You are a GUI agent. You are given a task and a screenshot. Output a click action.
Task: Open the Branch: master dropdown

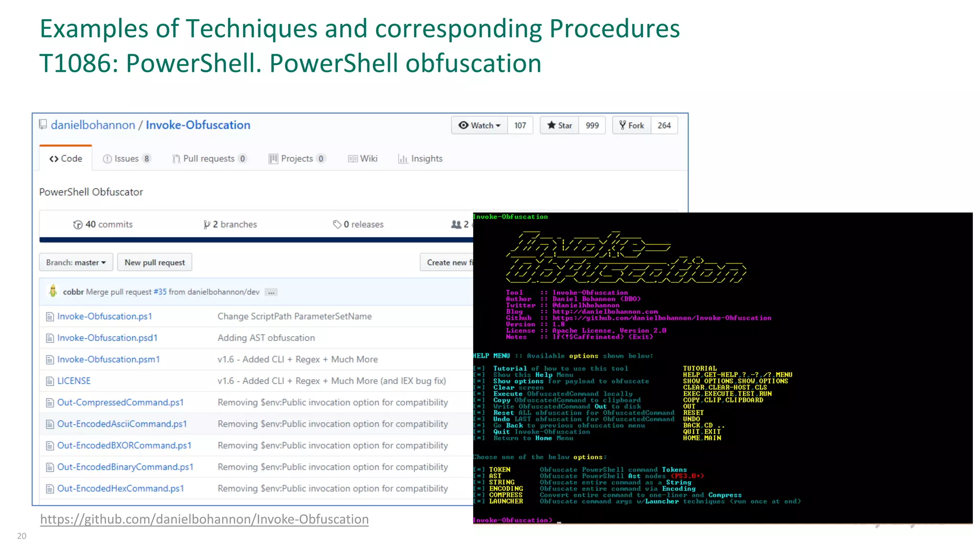[76, 263]
